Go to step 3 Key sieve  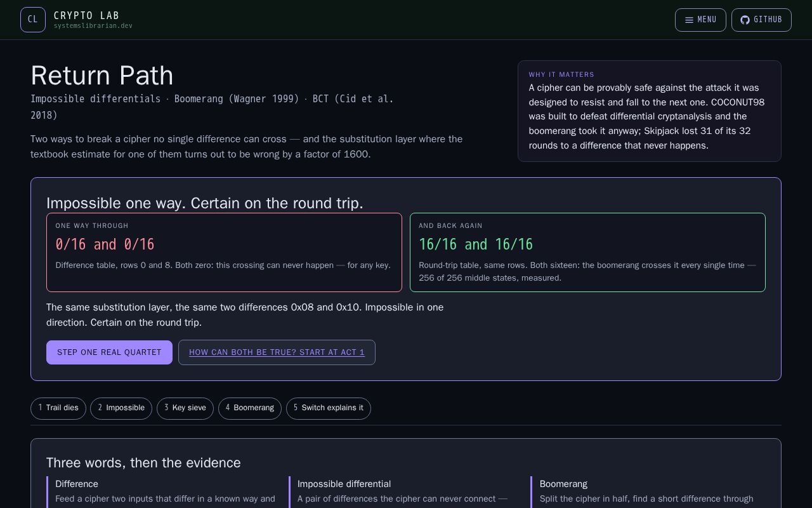pos(185,408)
